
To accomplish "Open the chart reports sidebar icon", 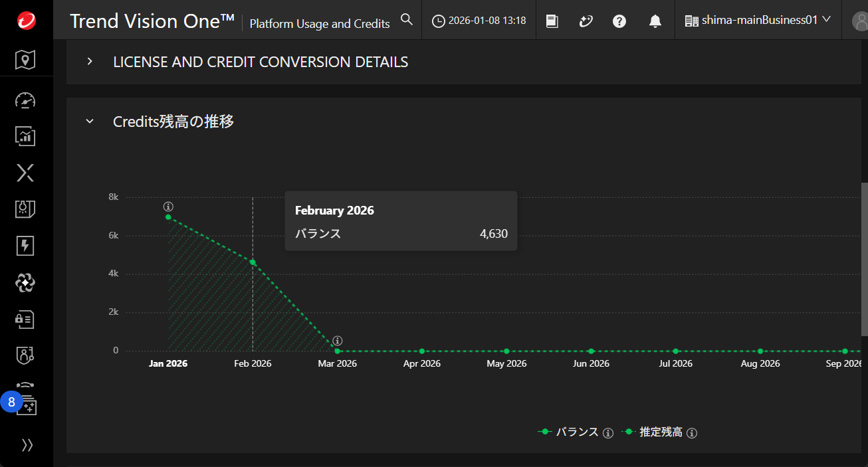I will click(x=25, y=136).
